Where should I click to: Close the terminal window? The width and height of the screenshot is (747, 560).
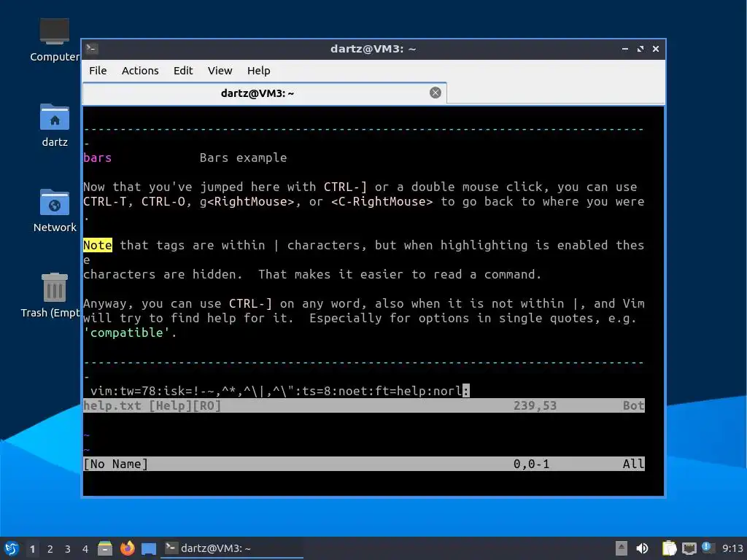656,49
